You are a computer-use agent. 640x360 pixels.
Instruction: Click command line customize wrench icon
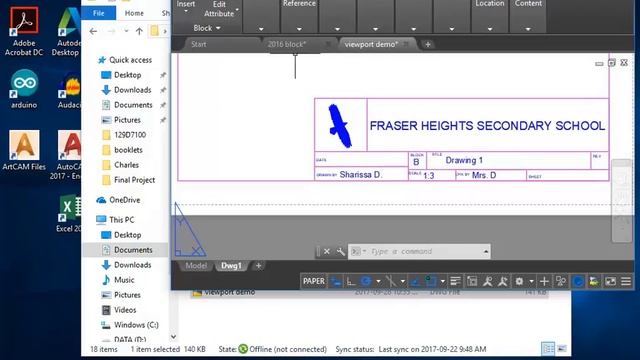(x=340, y=251)
